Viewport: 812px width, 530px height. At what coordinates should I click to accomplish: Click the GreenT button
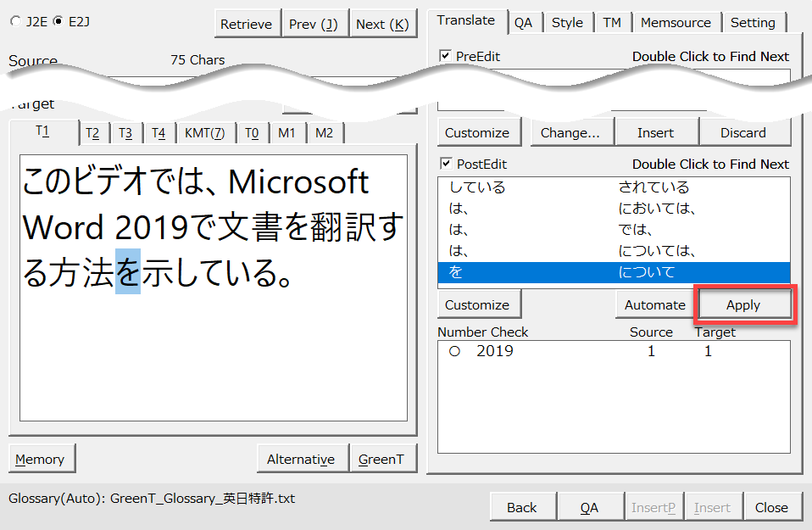(x=381, y=459)
